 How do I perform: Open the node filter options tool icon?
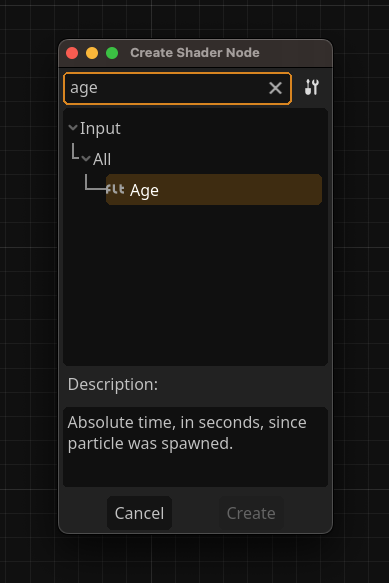pyautogui.click(x=312, y=87)
